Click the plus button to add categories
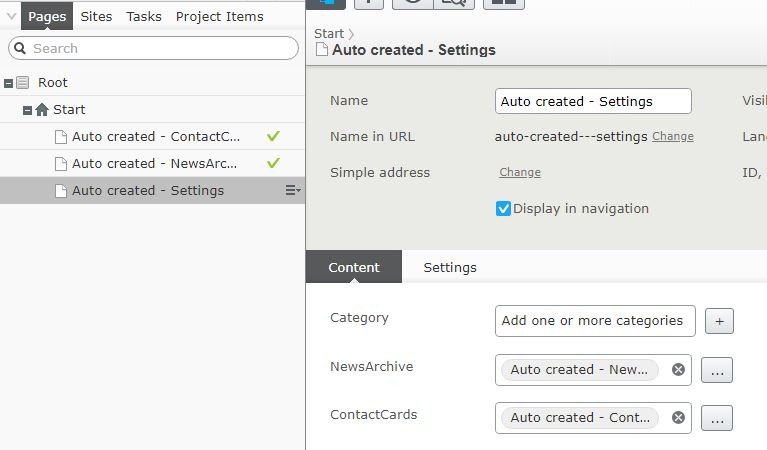Image resolution: width=767 pixels, height=450 pixels. pos(719,321)
